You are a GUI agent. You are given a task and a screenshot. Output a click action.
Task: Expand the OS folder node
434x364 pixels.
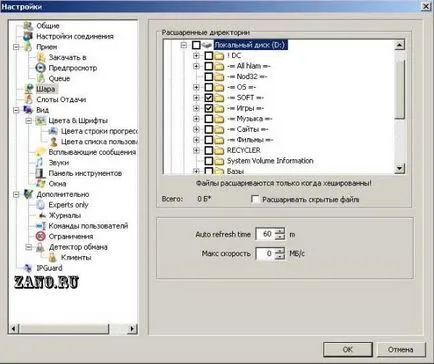(196, 87)
